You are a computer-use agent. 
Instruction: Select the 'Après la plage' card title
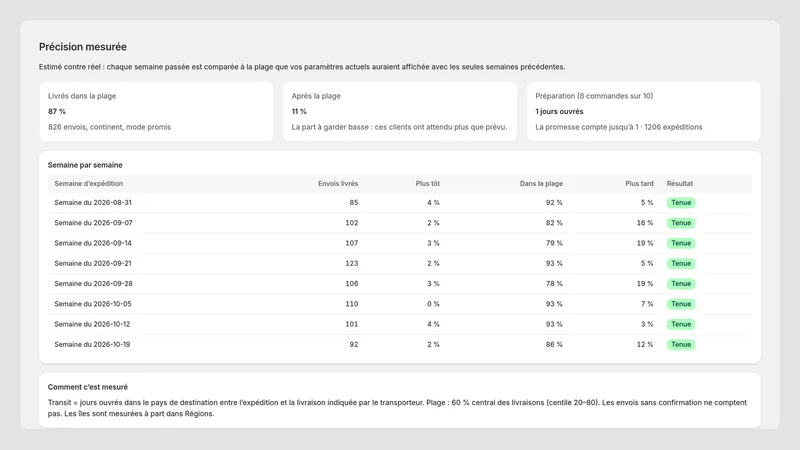click(316, 96)
